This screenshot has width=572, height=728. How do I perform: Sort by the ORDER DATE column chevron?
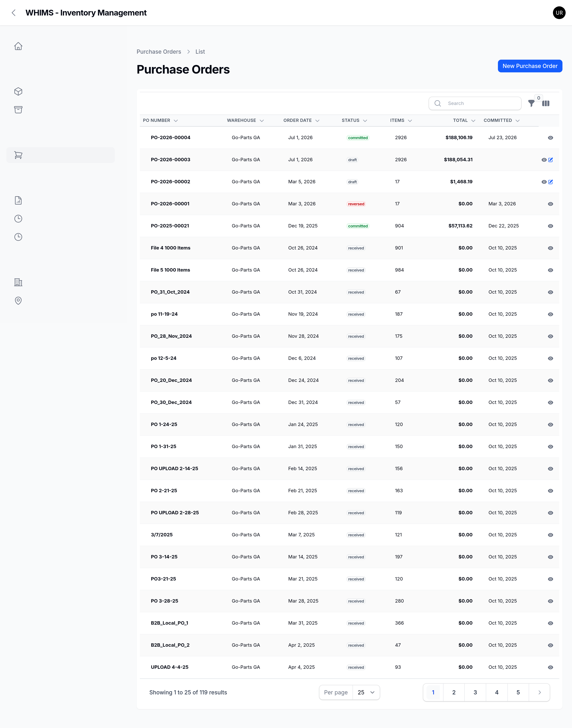click(318, 121)
